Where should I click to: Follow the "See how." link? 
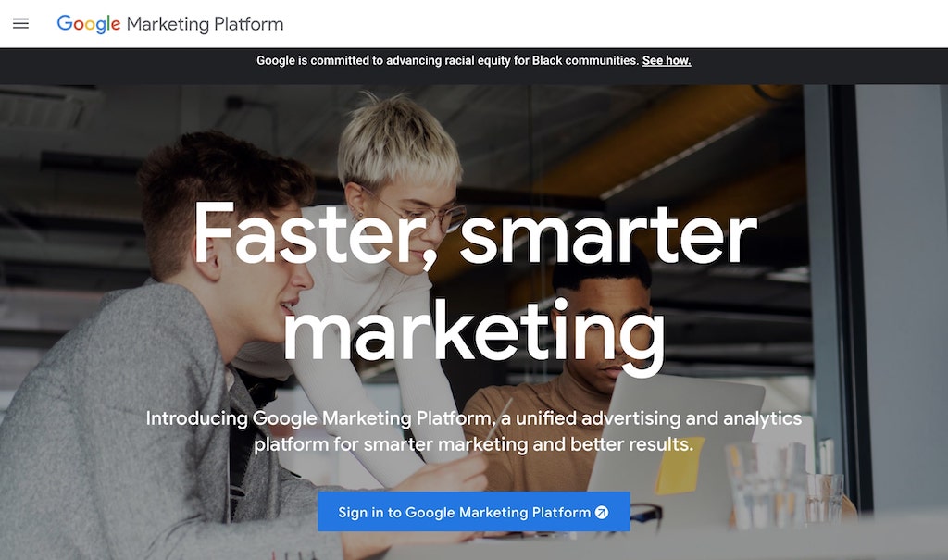coord(667,60)
